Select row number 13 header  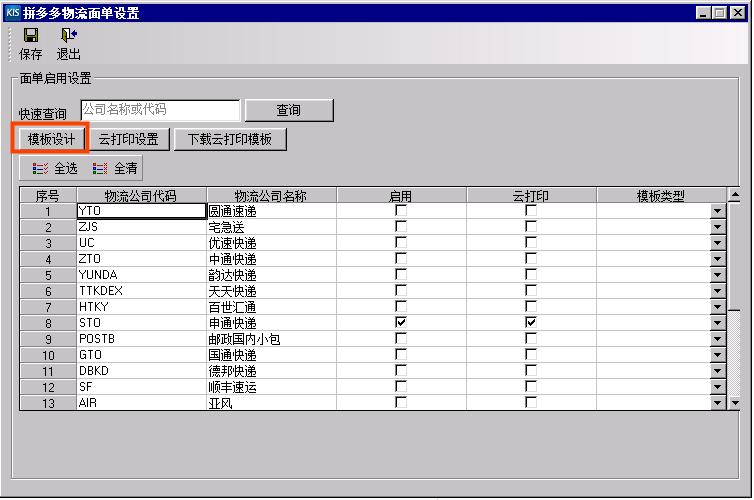click(x=48, y=403)
